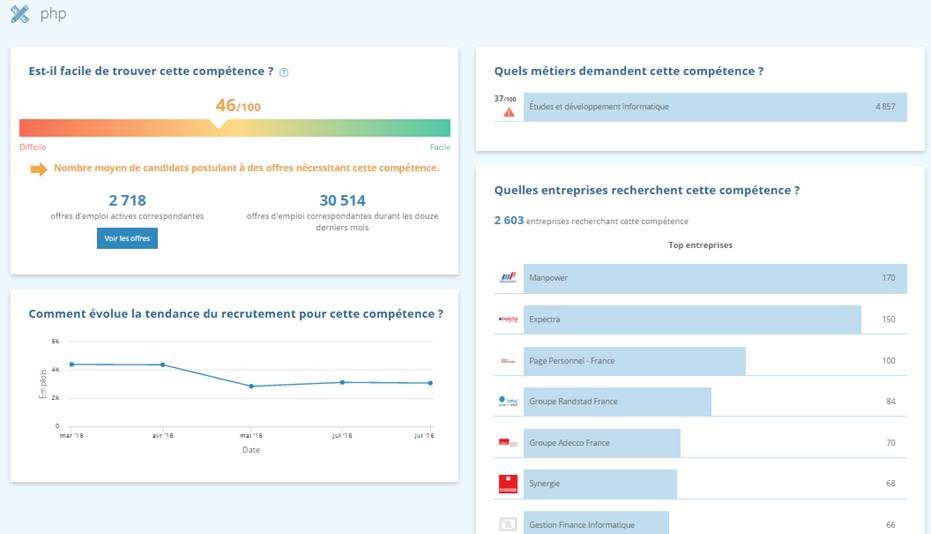931x534 pixels.
Task: Select the Gestion Finance Informatique bar
Action: click(x=596, y=523)
